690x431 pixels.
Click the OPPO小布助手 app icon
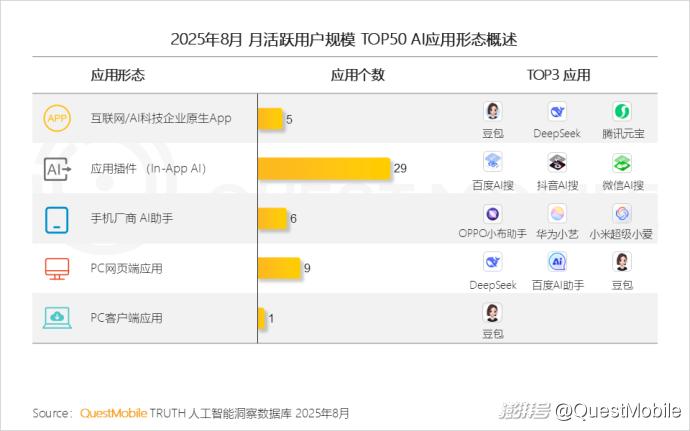coord(493,212)
